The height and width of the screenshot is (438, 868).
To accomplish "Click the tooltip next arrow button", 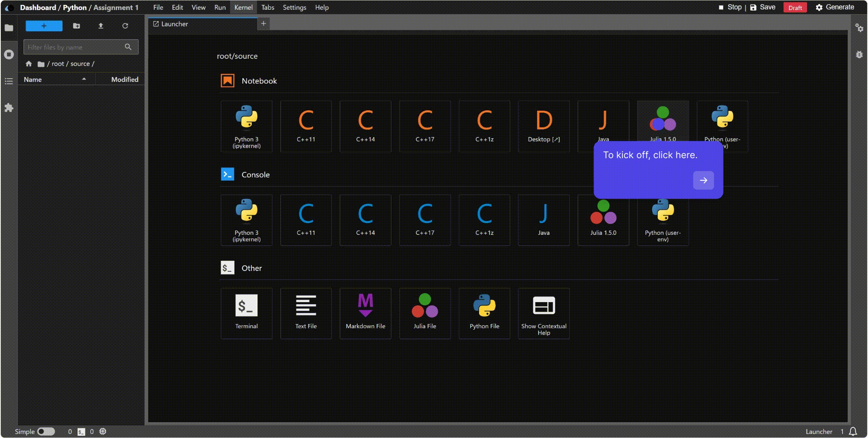I will (x=704, y=180).
